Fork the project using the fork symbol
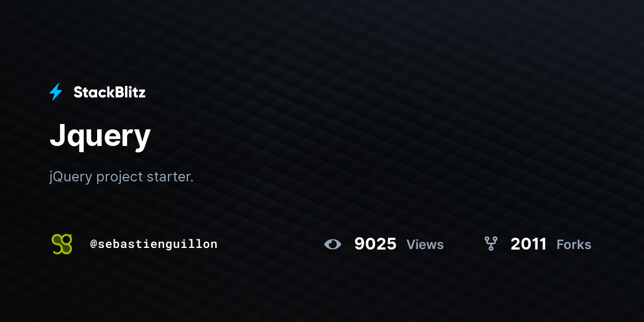Image resolution: width=644 pixels, height=322 pixels. pos(491,244)
